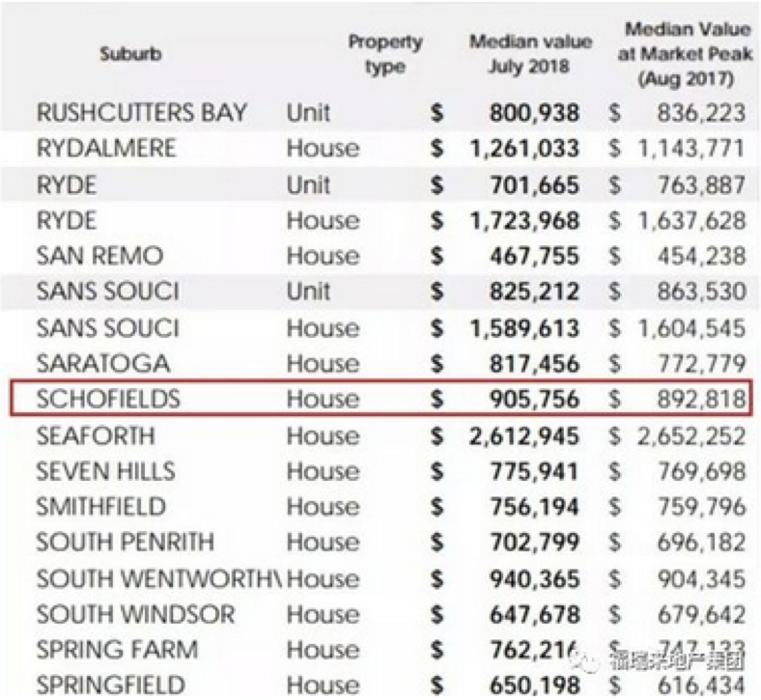Select SMITHFIELD peak value 759,796
The height and width of the screenshot is (700, 761).
point(701,507)
